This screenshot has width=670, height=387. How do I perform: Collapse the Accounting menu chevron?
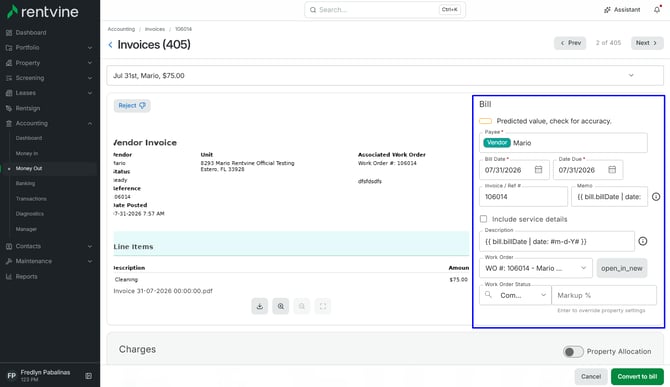click(90, 123)
